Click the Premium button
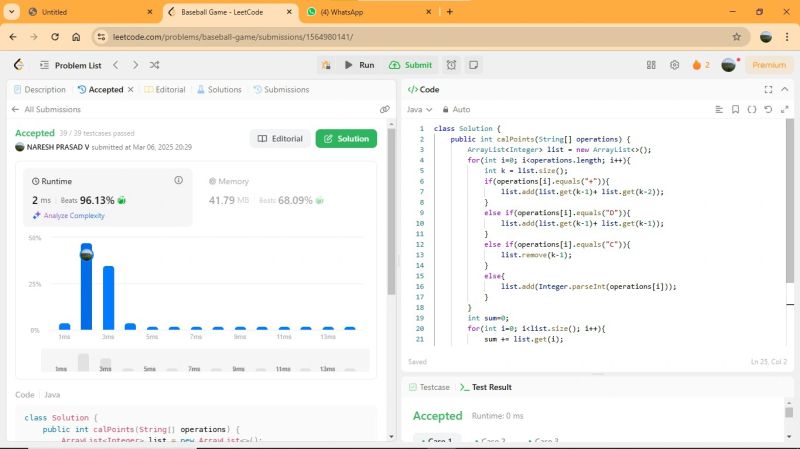This screenshot has height=449, width=800. pyautogui.click(x=769, y=65)
